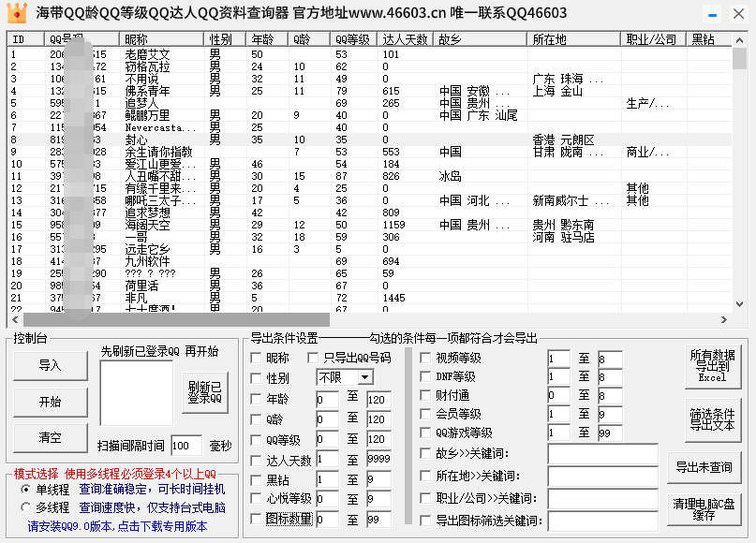This screenshot has height=543, width=756.
Task: Open the 点击下载专用版本 download link
Action: pyautogui.click(x=166, y=526)
